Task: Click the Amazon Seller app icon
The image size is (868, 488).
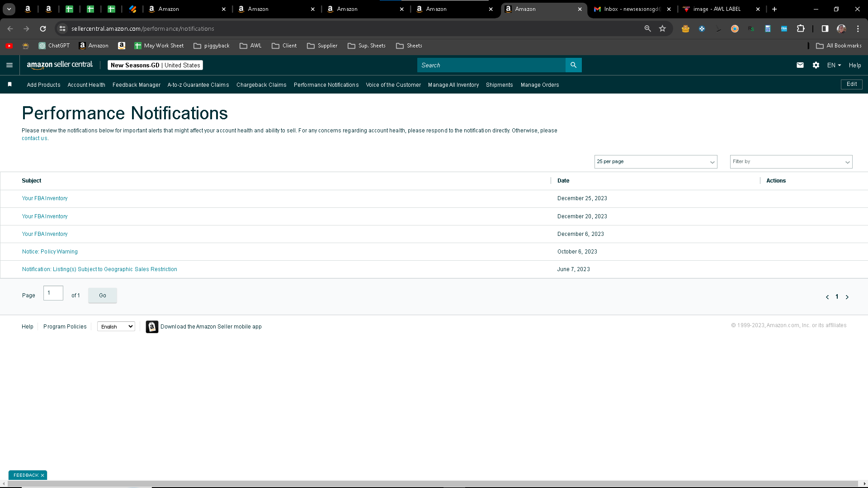Action: 152,327
